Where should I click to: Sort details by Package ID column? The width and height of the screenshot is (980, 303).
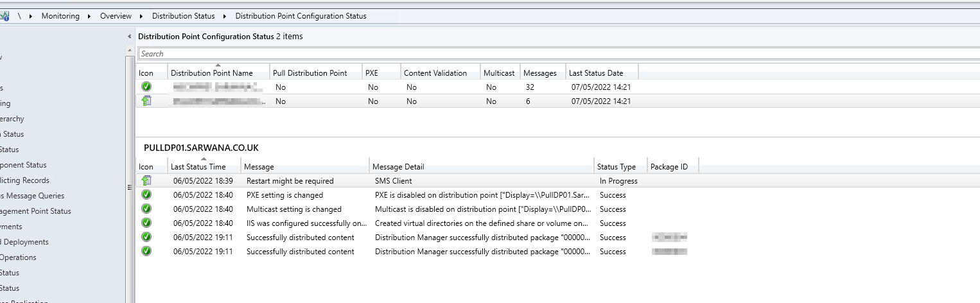click(x=672, y=166)
